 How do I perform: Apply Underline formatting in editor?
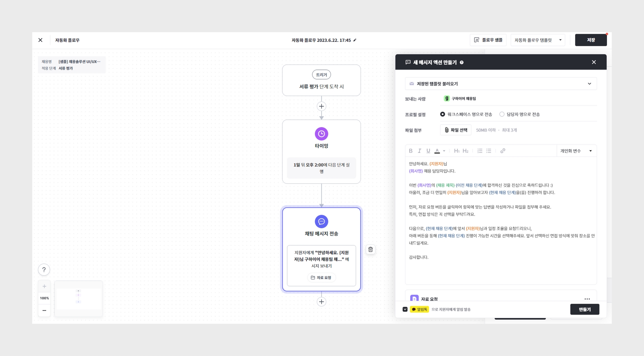pyautogui.click(x=428, y=151)
